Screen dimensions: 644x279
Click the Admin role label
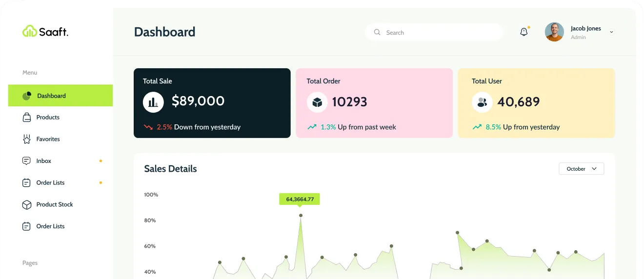[x=578, y=37]
